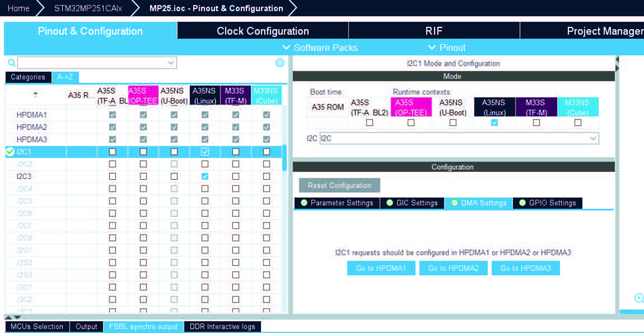Click the zoom-in magnifier icon at right edge
This screenshot has width=644, height=333.
639,298
